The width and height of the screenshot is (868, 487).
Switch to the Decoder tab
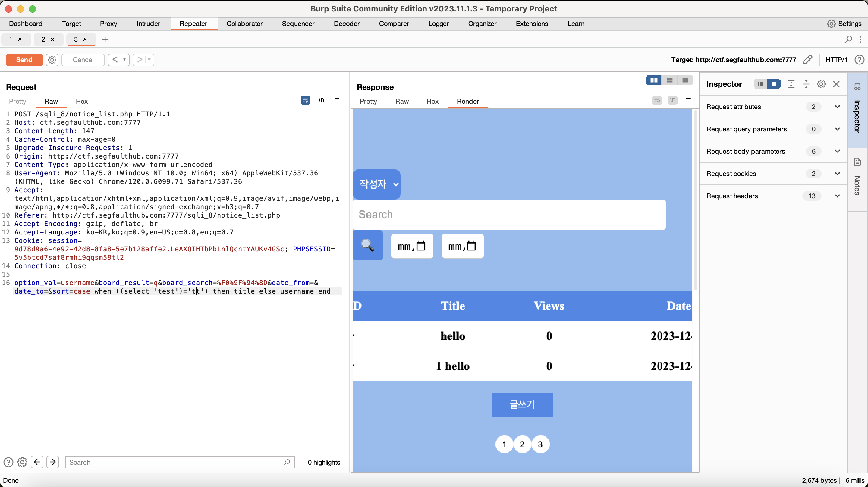pos(346,24)
